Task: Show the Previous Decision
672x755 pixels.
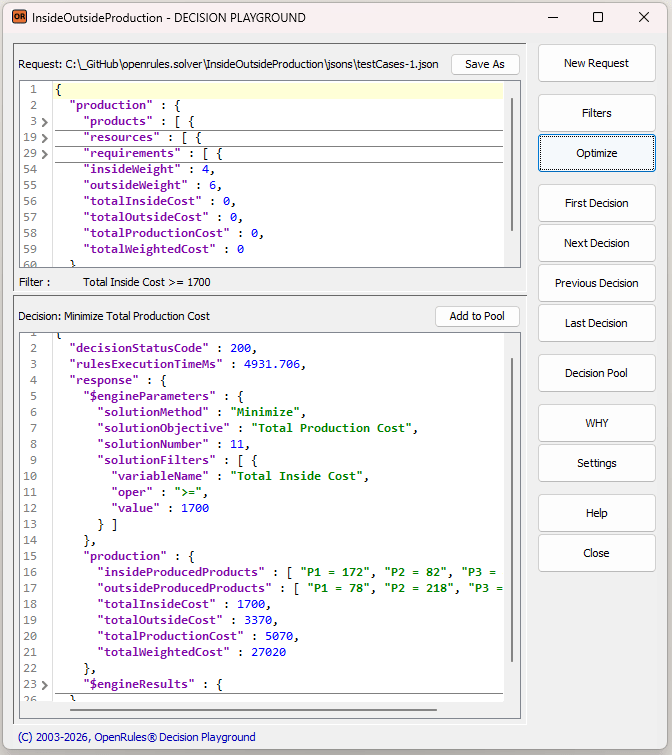Action: coord(596,283)
